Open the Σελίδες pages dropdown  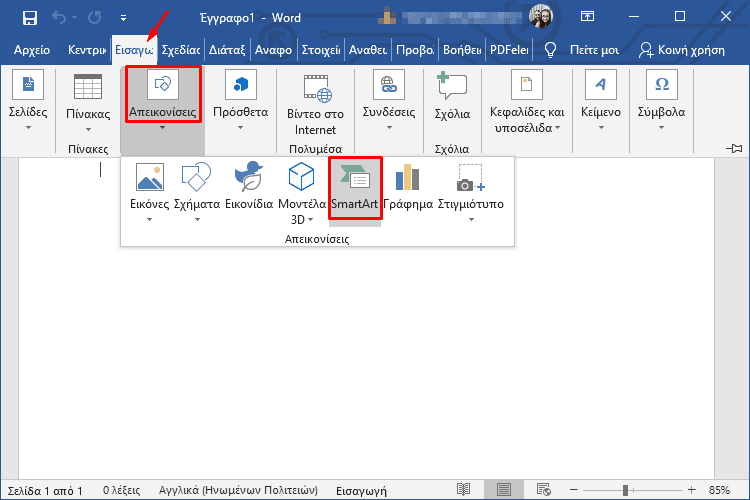tap(28, 100)
